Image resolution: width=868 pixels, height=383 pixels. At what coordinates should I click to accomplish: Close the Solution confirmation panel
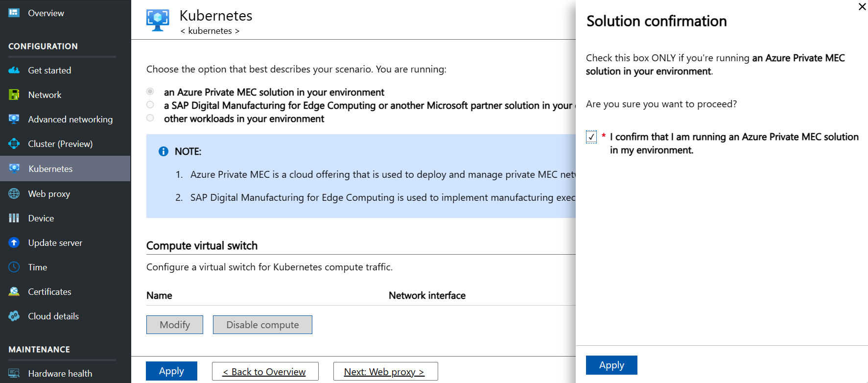pyautogui.click(x=862, y=7)
